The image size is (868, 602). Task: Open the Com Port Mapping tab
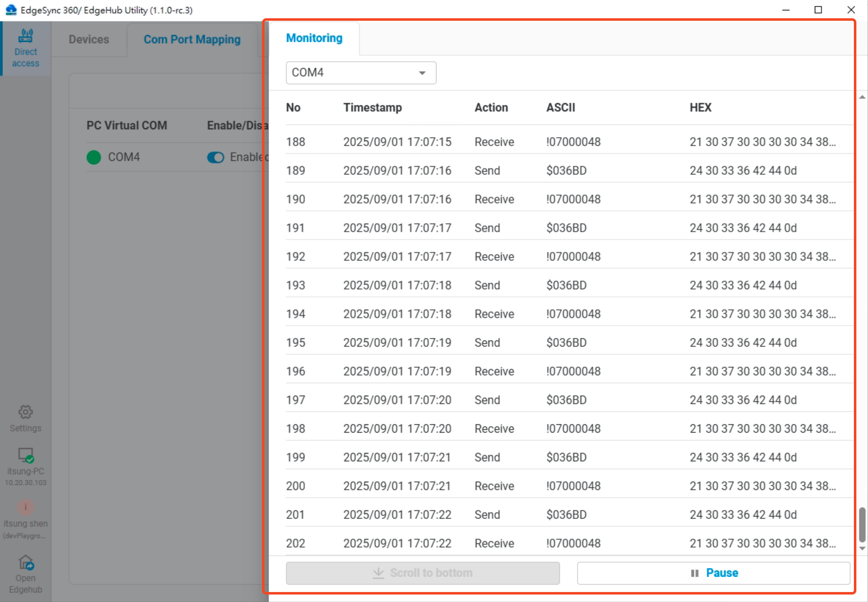point(192,39)
